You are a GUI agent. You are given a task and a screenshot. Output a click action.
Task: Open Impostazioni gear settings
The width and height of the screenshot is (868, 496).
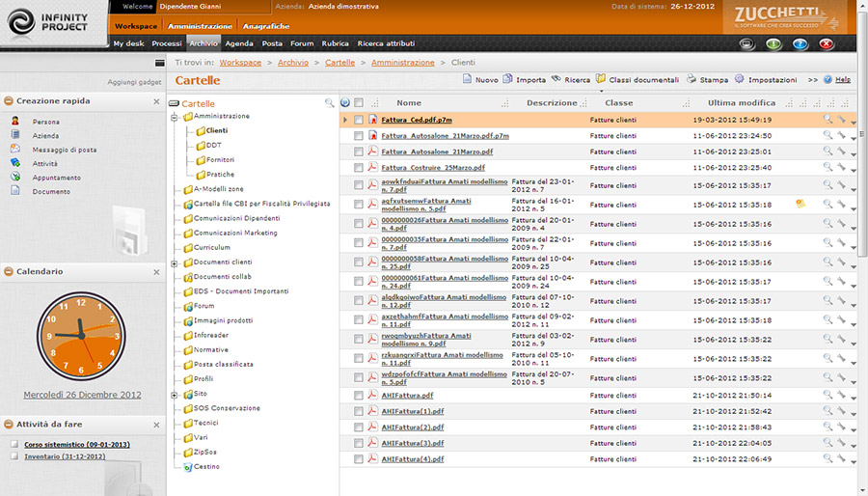[x=739, y=80]
